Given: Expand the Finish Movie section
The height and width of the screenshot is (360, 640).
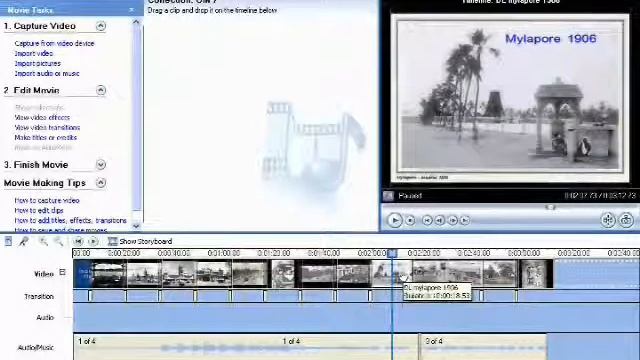Looking at the screenshot, I should point(101,164).
